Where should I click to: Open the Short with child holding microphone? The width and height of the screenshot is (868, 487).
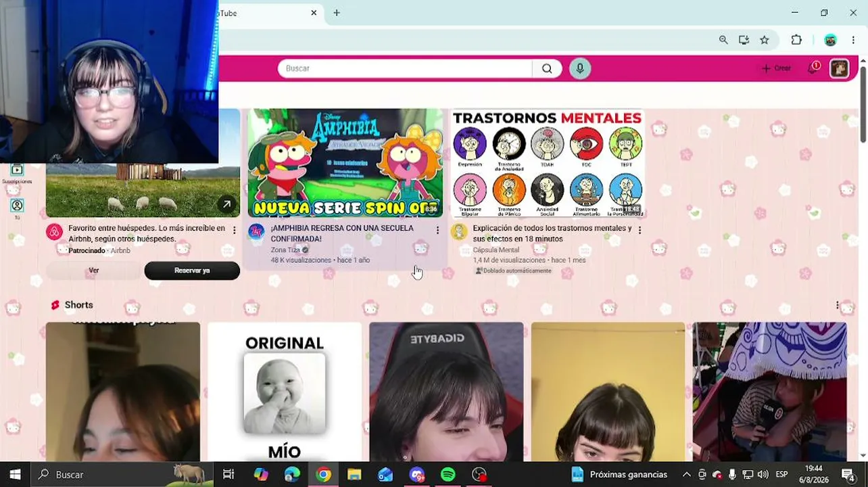click(x=770, y=392)
